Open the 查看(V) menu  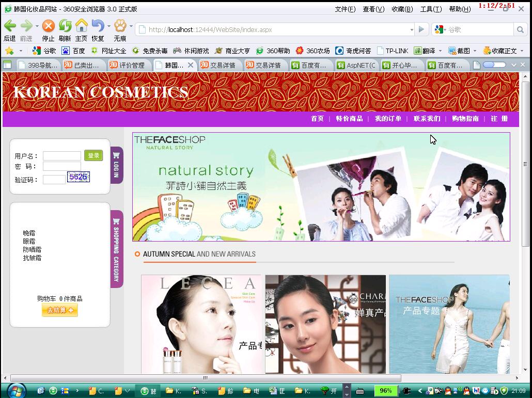tap(373, 9)
